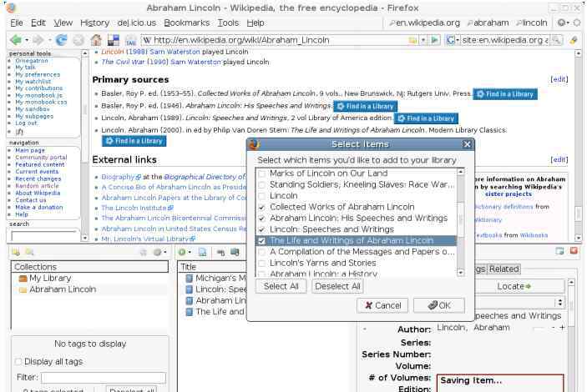Switch to the Related tab
587x392 pixels.
click(504, 269)
